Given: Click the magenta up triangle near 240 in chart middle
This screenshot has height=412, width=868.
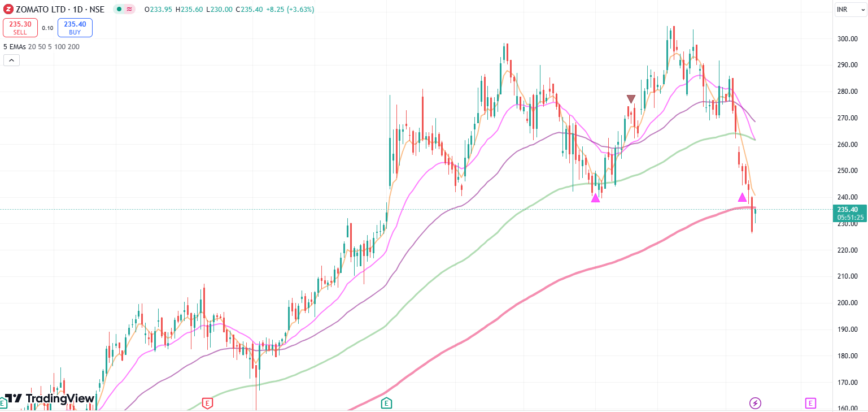Looking at the screenshot, I should click(595, 197).
